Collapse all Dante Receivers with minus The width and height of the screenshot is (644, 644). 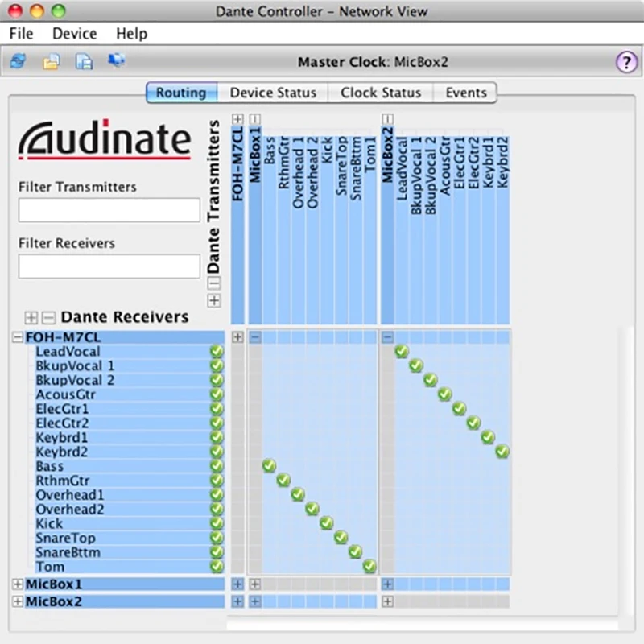(x=49, y=317)
